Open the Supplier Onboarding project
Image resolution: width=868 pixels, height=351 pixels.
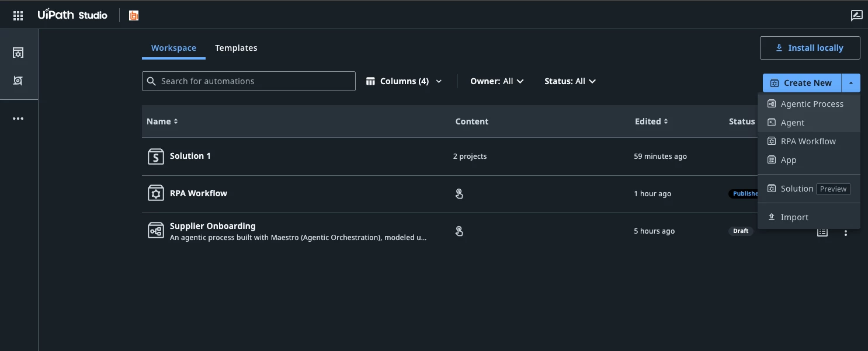coord(213,226)
